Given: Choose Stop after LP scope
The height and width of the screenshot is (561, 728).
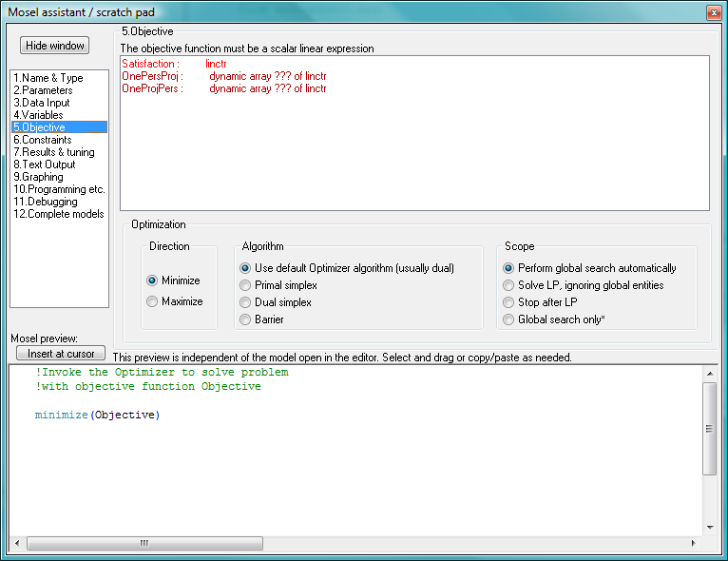Looking at the screenshot, I should click(x=509, y=302).
